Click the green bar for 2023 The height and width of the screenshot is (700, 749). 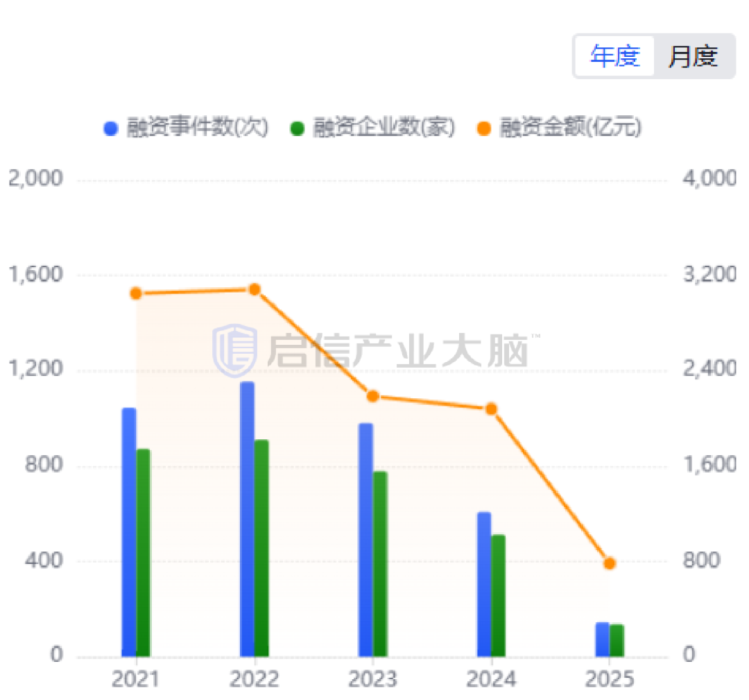coord(380,564)
